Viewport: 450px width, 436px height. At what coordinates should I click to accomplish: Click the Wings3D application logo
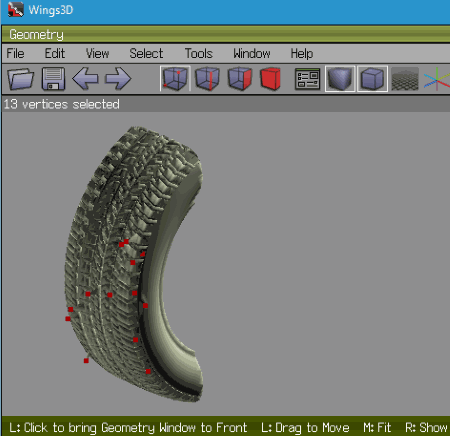[16, 10]
